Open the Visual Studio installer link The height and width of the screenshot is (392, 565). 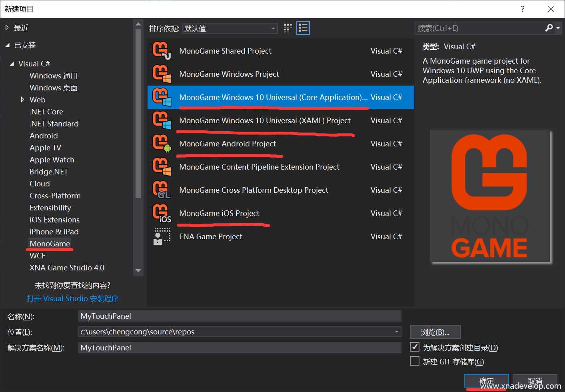click(x=72, y=299)
